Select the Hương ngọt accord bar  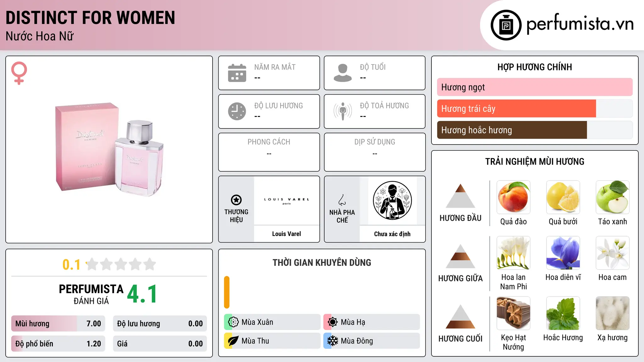point(535,87)
